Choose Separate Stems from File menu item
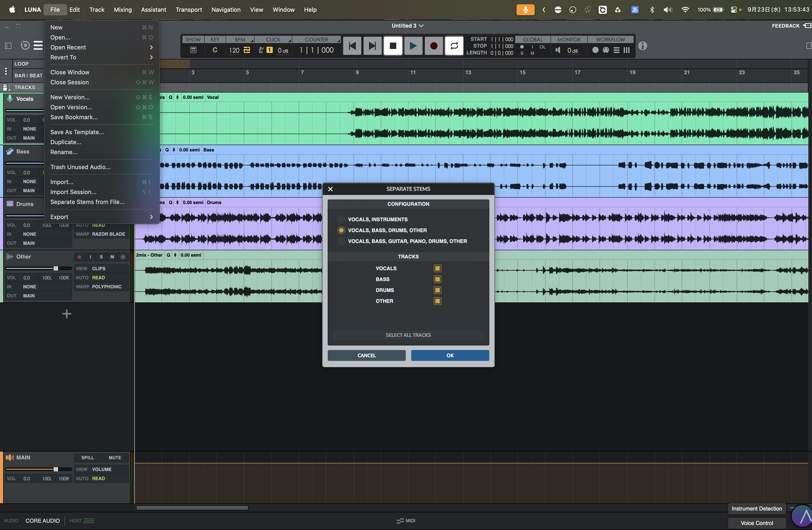The height and width of the screenshot is (530, 812). (101, 202)
